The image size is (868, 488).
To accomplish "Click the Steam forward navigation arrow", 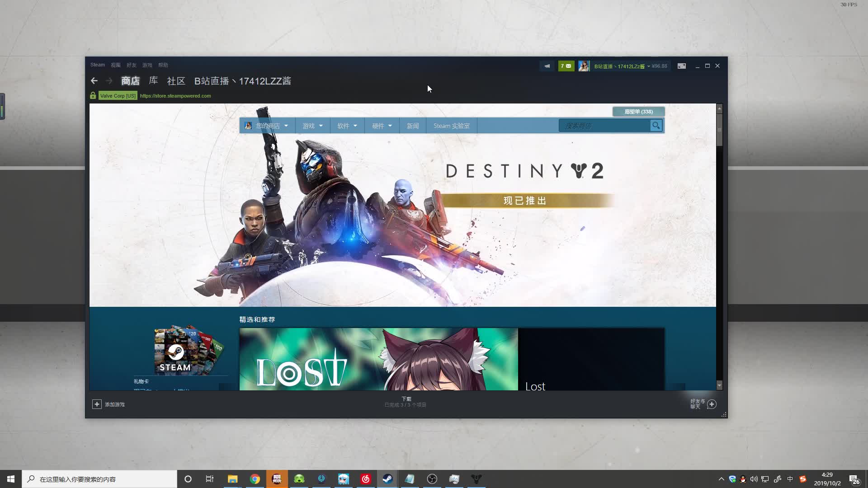I will click(109, 81).
